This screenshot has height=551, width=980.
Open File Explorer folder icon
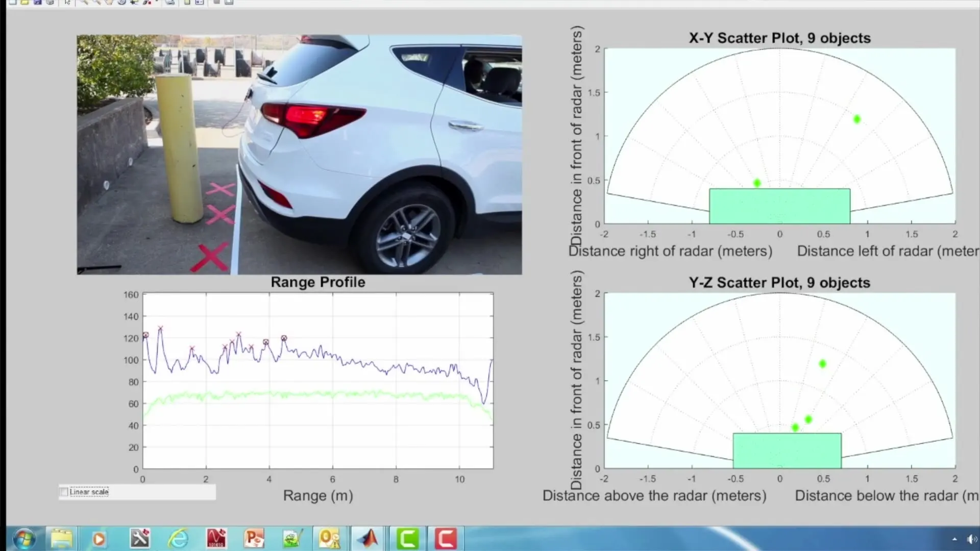62,539
